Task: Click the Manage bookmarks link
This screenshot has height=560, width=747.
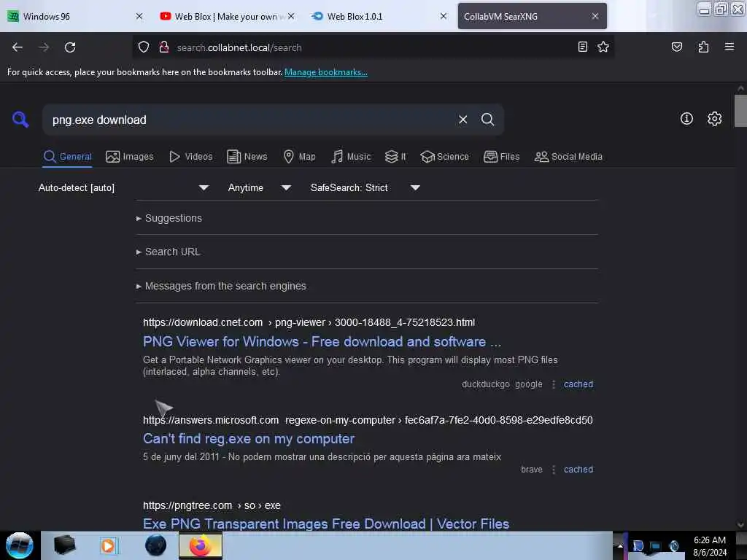Action: coord(326,72)
